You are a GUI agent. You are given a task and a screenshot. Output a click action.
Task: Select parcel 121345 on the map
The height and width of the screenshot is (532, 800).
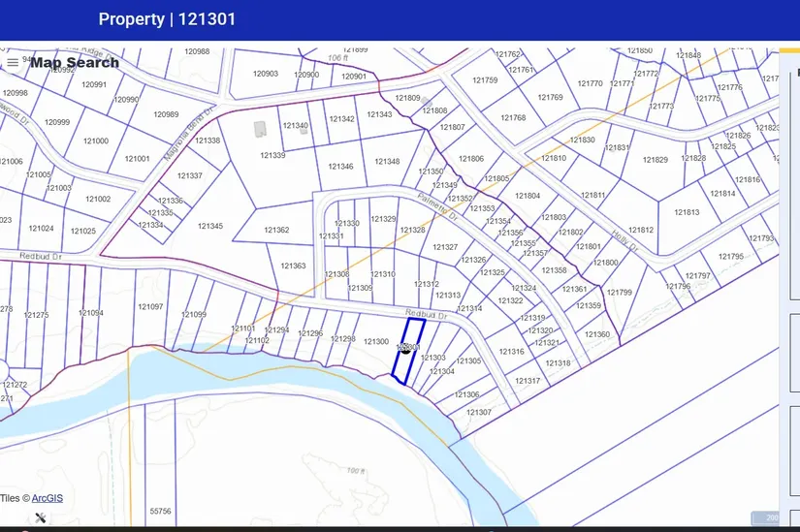(210, 227)
